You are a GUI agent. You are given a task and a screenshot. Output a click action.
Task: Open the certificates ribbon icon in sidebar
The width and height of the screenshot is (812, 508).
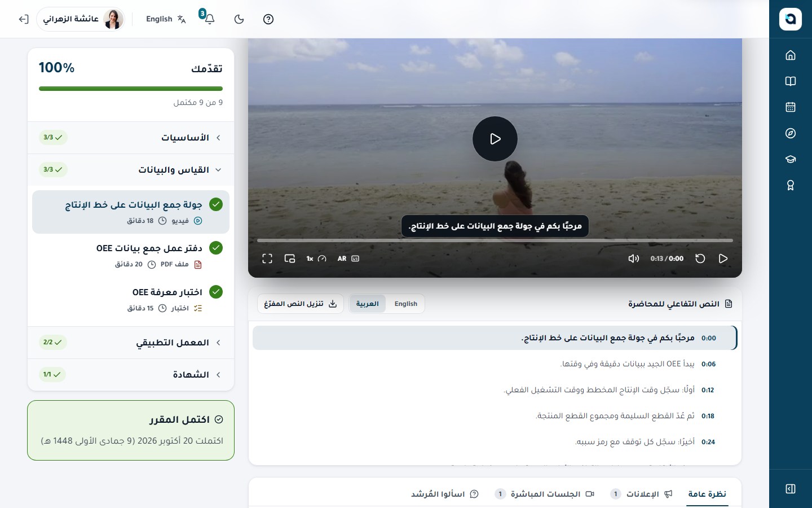point(791,185)
